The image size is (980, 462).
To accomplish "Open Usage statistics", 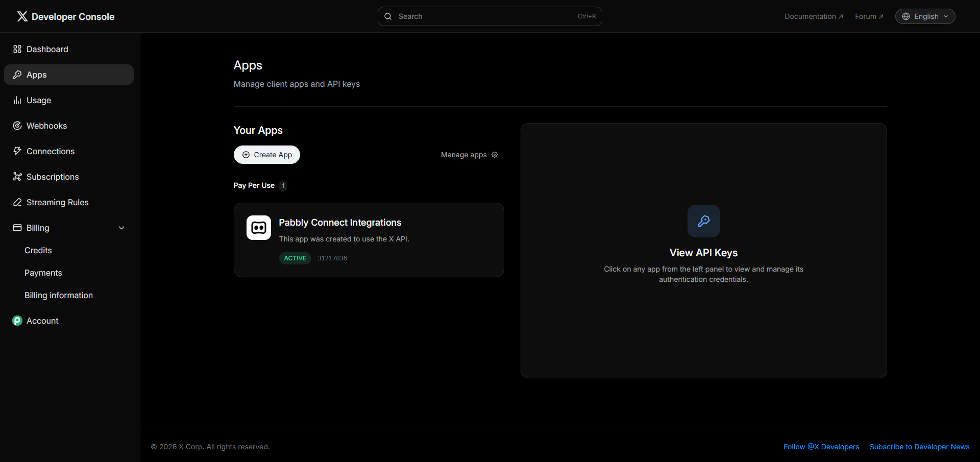I will 38,100.
